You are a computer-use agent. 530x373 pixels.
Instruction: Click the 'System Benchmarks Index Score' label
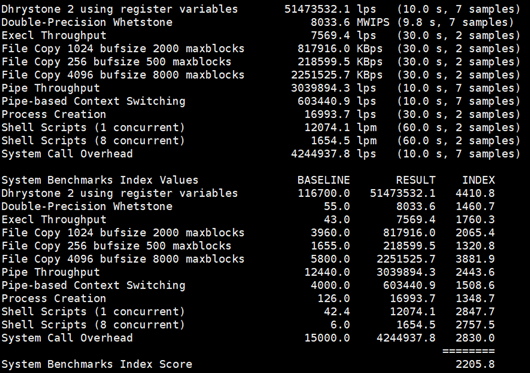tap(97, 365)
